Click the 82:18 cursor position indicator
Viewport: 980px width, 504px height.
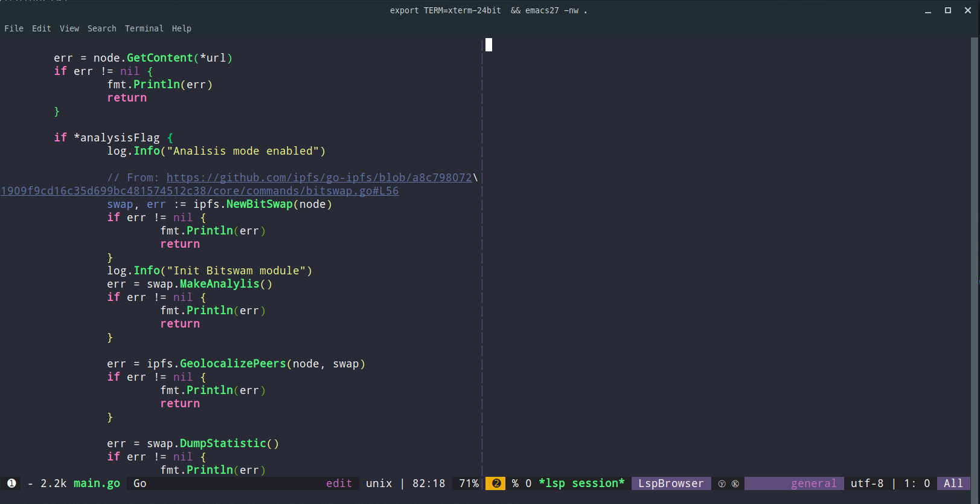[429, 483]
